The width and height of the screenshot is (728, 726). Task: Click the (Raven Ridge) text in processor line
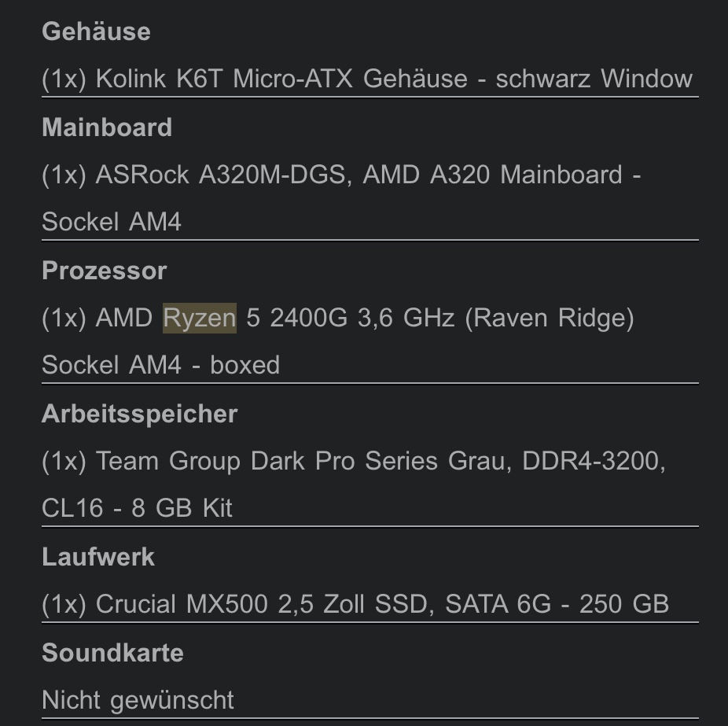[x=550, y=319]
